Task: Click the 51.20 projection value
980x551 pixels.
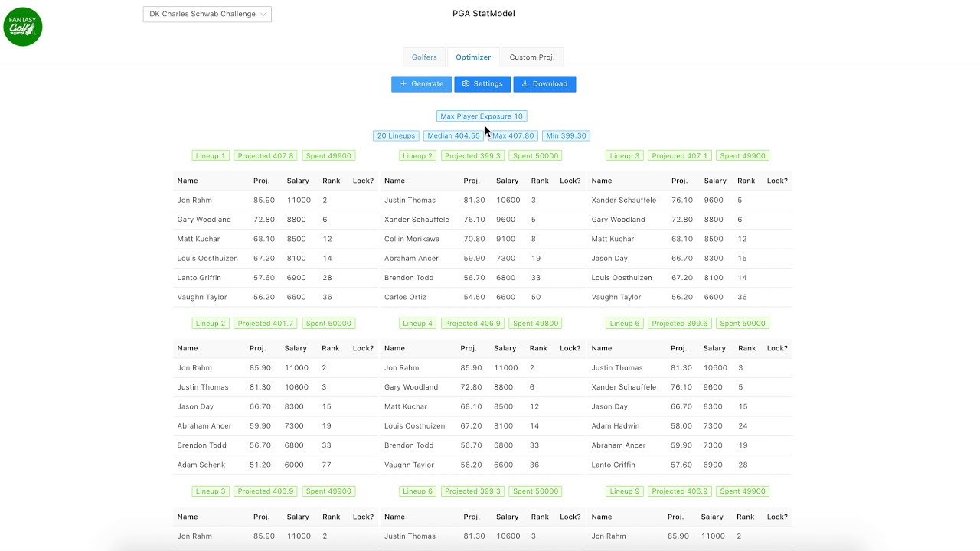Action: [260, 465]
